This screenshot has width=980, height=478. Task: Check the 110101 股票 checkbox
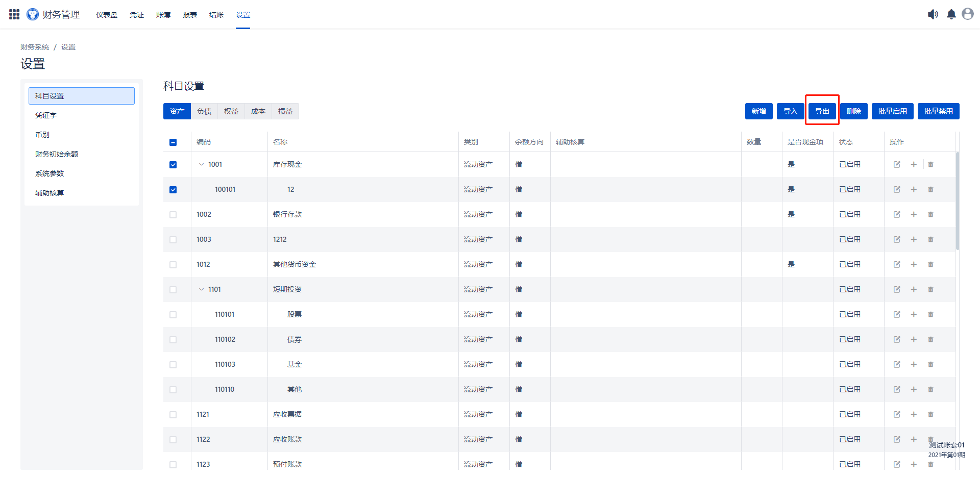coord(173,315)
